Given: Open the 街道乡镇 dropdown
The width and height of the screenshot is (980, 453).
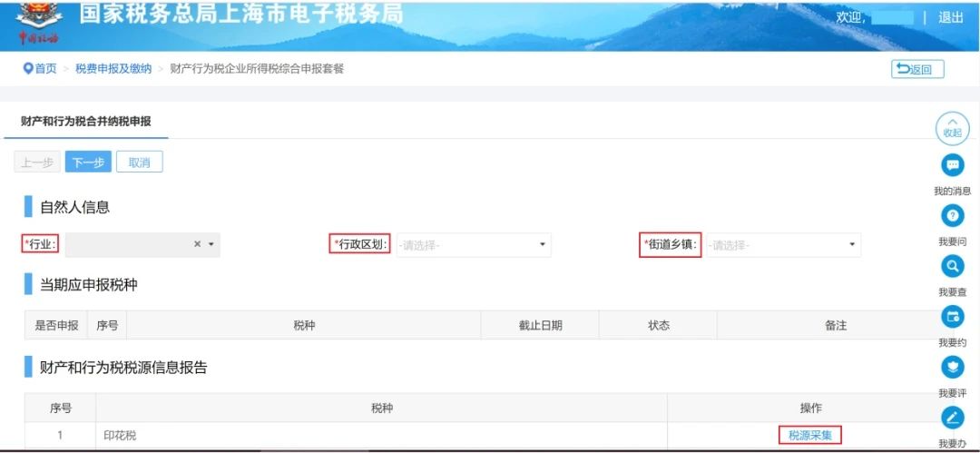Looking at the screenshot, I should click(784, 244).
